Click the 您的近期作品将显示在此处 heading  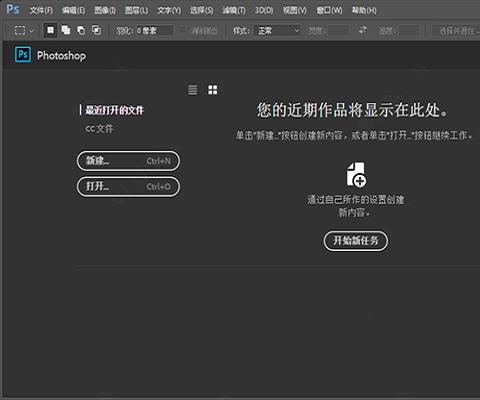coord(352,110)
